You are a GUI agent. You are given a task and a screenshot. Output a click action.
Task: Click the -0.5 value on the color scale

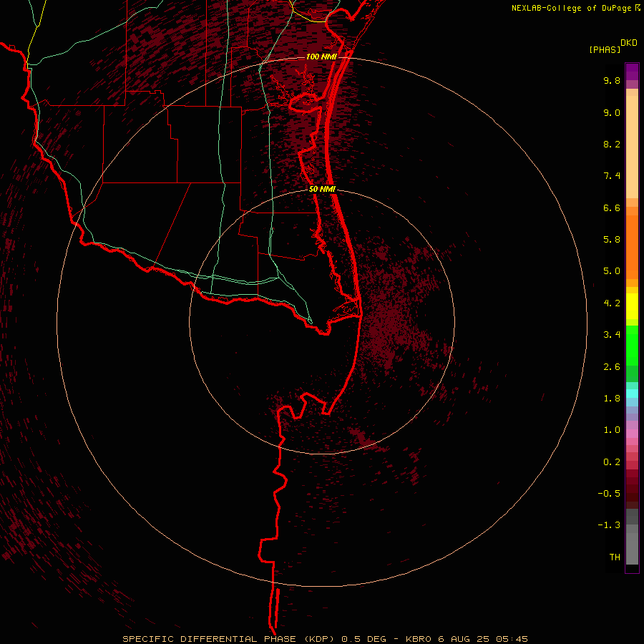tap(609, 494)
